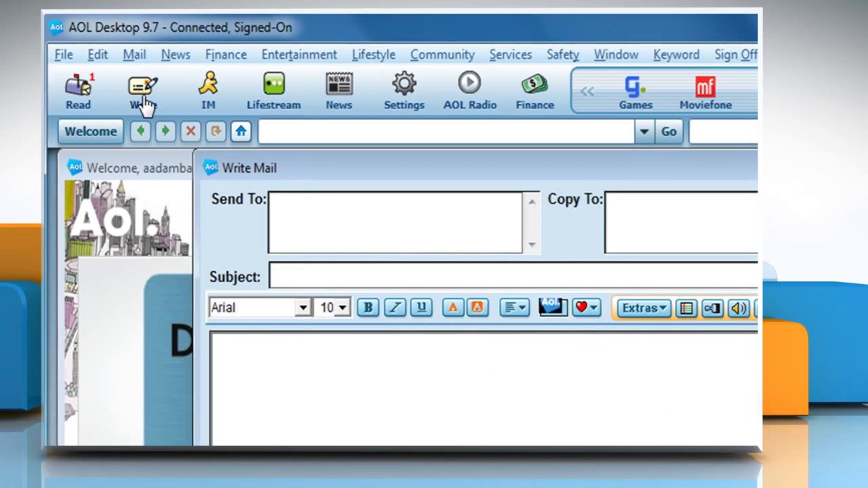Toggle underline formatting
Viewport: 868px width, 488px height.
[x=421, y=308]
